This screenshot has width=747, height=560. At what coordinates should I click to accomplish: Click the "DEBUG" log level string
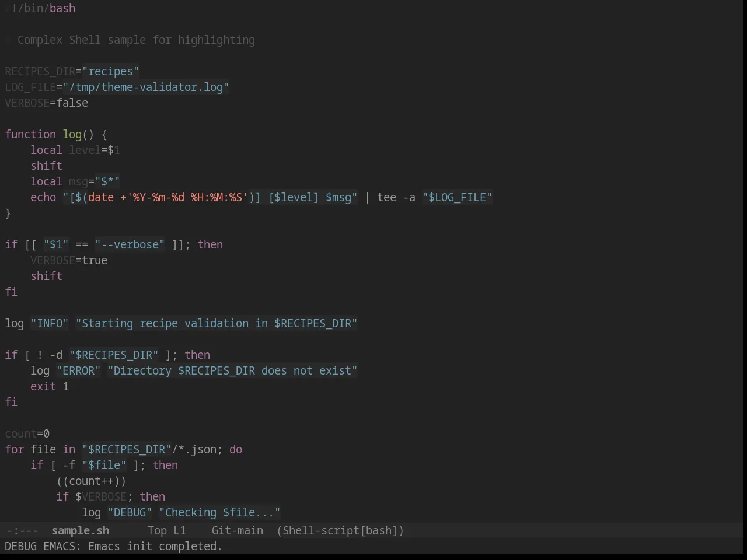(x=130, y=512)
